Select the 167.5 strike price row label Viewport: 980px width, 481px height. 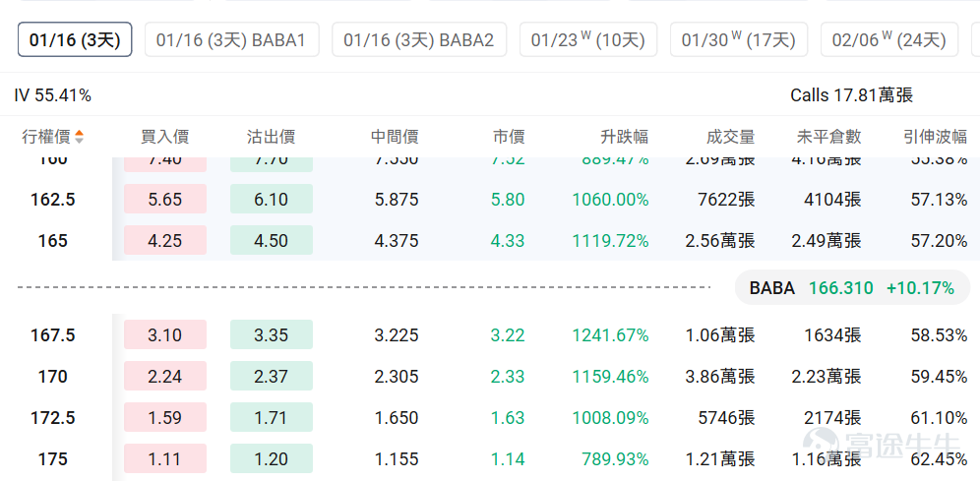coord(52,334)
